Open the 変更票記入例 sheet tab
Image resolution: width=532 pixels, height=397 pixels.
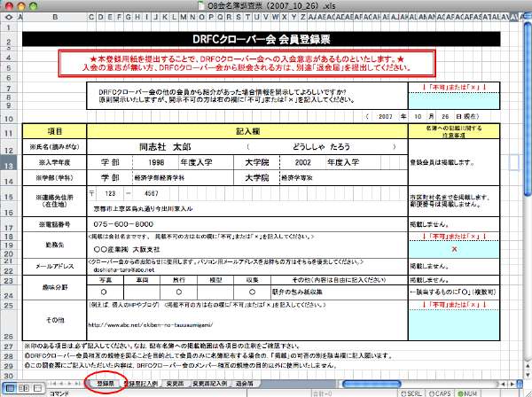tap(215, 384)
